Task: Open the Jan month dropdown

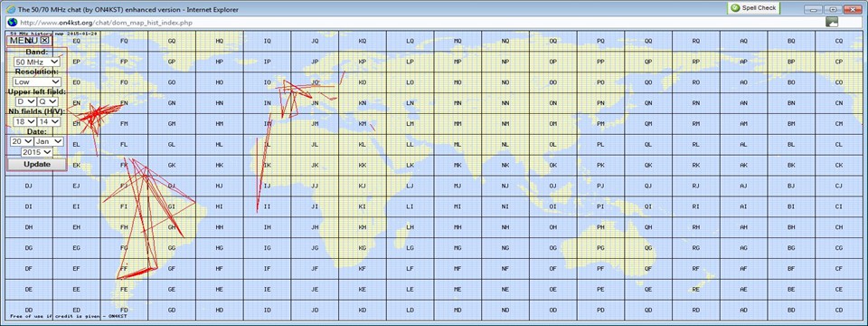Action: click(x=49, y=141)
